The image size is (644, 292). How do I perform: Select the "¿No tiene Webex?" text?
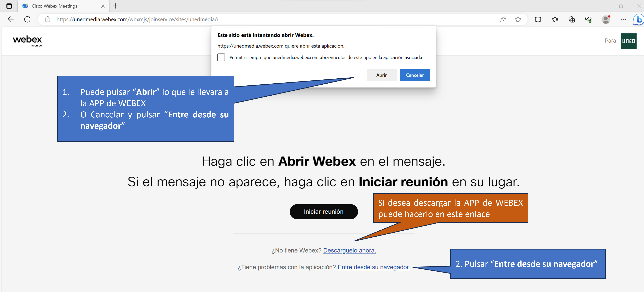click(297, 250)
